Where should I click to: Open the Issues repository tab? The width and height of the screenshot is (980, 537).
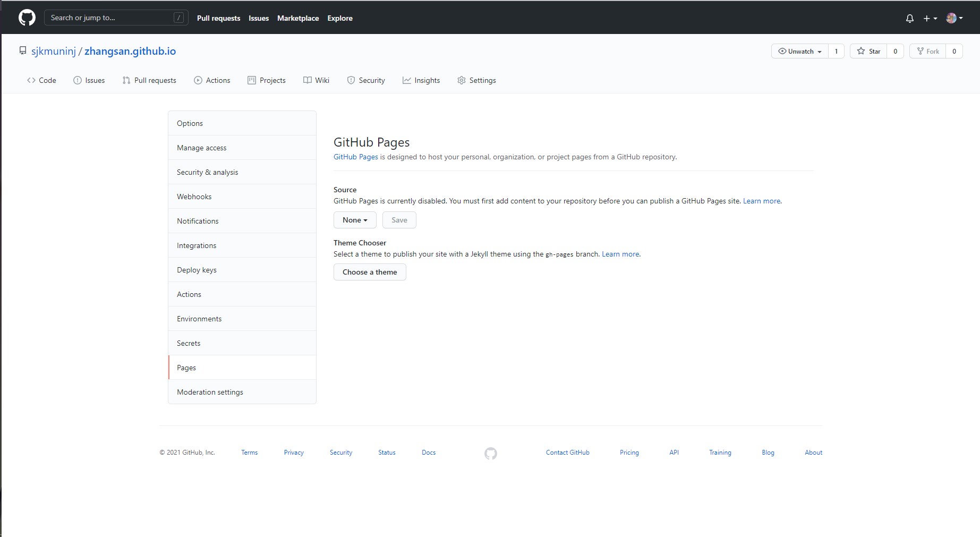(89, 80)
